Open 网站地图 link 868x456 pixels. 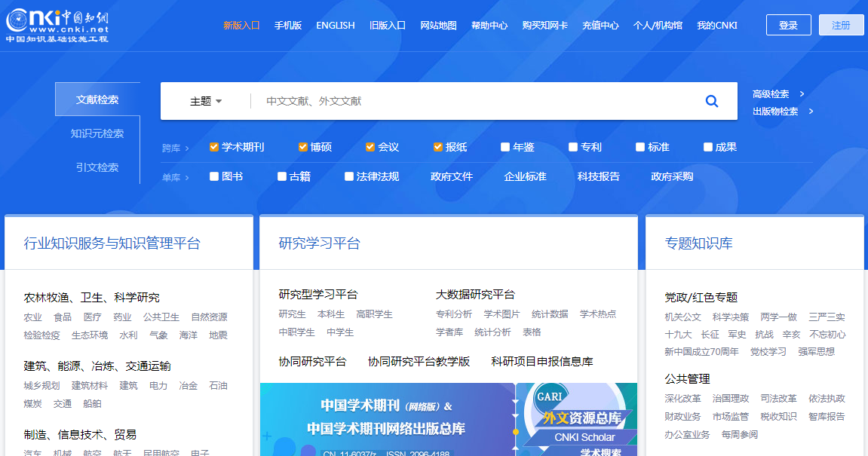tap(438, 26)
